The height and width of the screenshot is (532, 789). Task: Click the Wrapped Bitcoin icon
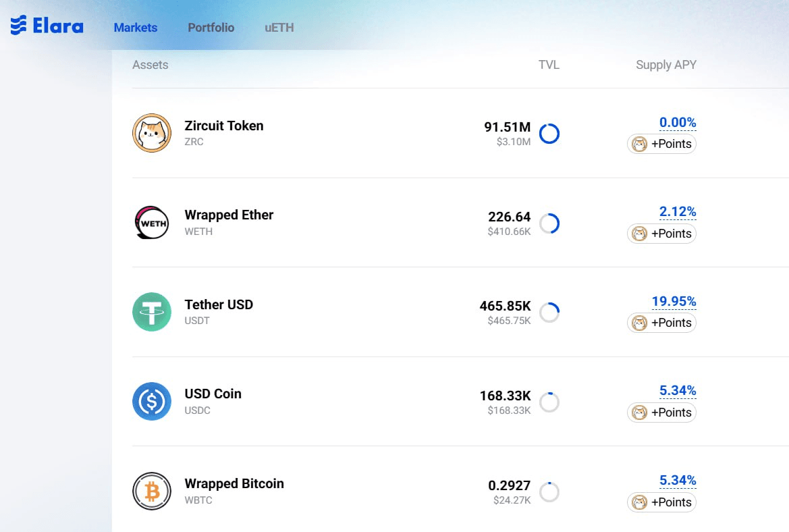click(x=152, y=491)
